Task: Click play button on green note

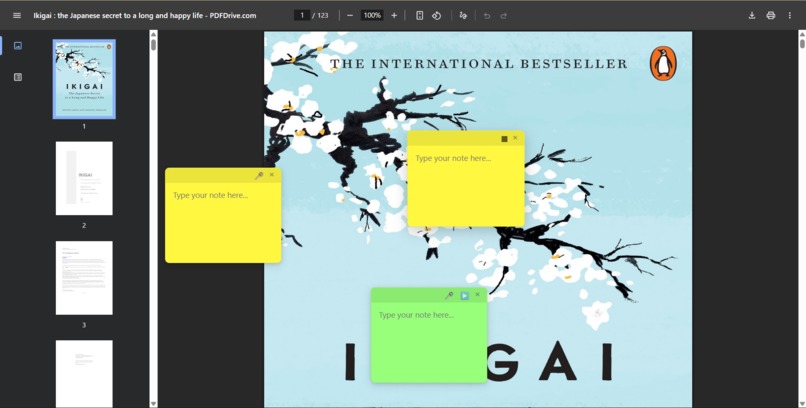Action: click(465, 295)
